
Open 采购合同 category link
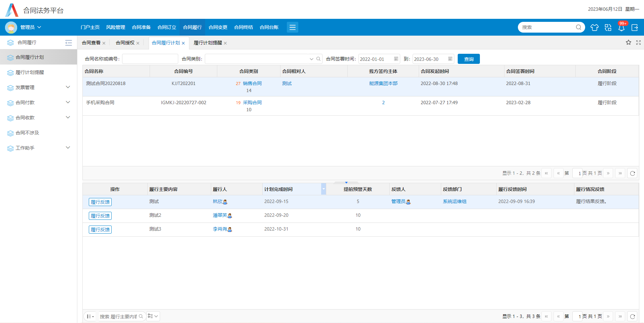coord(252,103)
